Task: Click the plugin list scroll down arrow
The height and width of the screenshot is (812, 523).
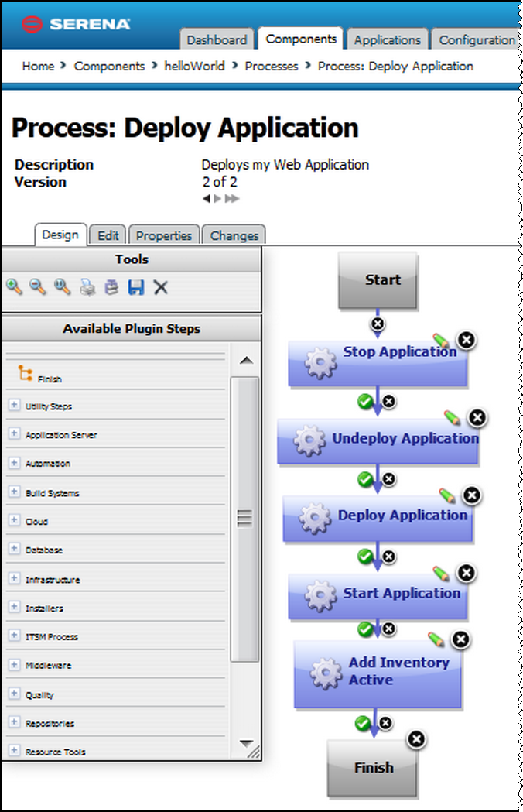Action: point(246,743)
